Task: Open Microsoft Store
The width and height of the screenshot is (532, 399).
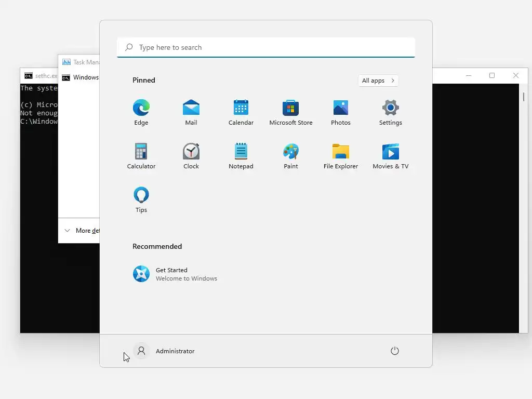Action: tap(291, 112)
